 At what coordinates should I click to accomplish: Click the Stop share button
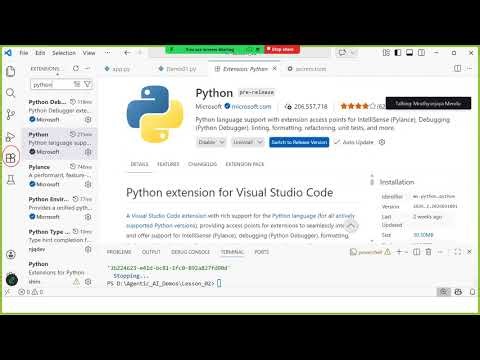tap(282, 50)
